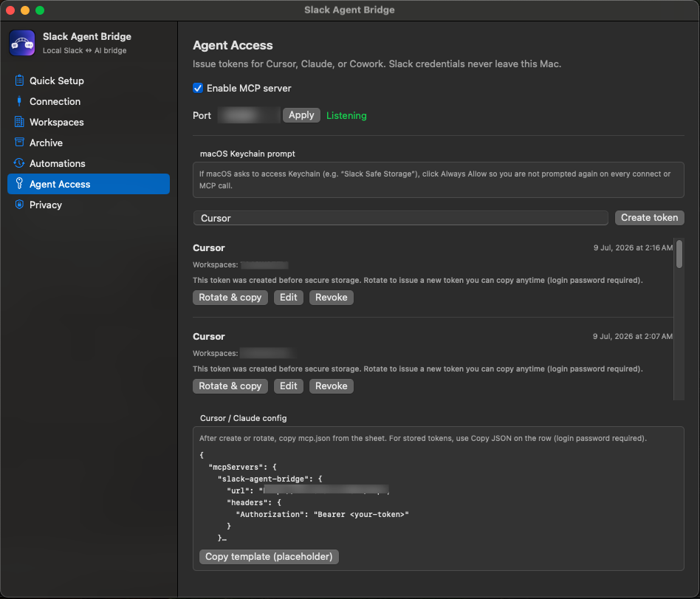The height and width of the screenshot is (599, 700).
Task: Click the macOS Keychain prompt heading
Action: pos(247,154)
